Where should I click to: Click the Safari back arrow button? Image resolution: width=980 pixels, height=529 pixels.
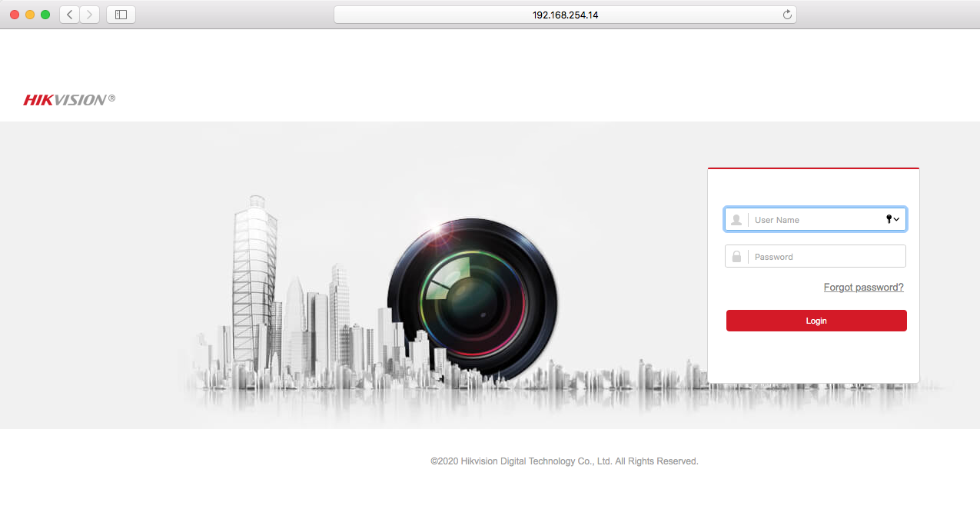coord(70,15)
